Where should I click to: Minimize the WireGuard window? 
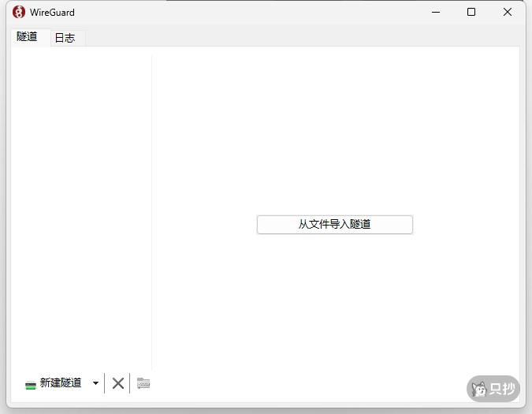pos(436,12)
